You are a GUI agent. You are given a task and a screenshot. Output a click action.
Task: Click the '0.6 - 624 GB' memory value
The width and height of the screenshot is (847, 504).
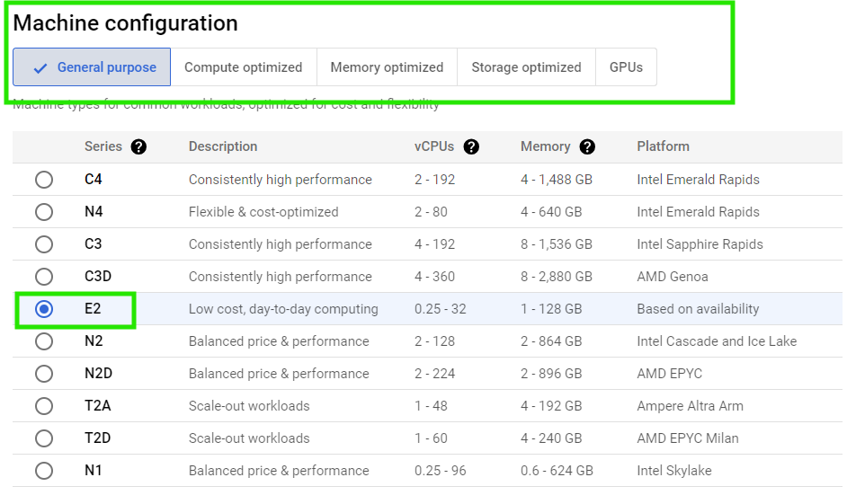point(557,471)
